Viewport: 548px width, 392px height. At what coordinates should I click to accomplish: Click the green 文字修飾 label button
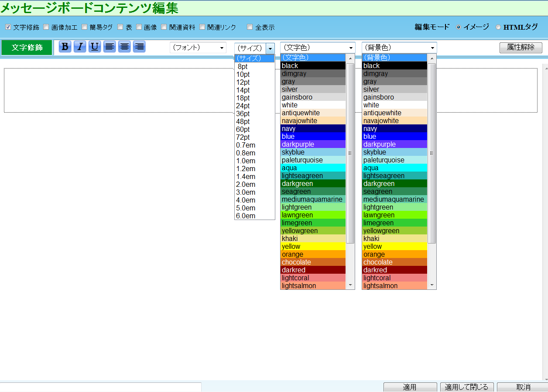(x=27, y=48)
